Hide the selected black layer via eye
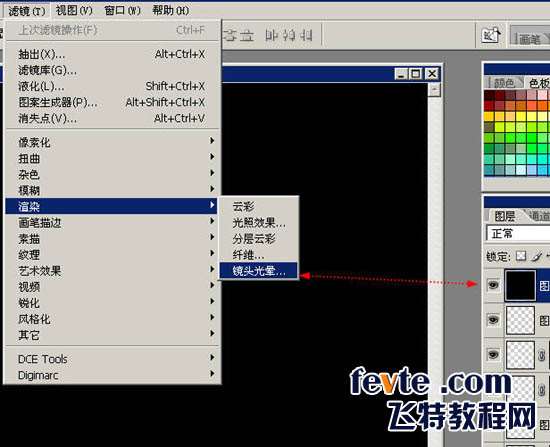550x447 pixels. [x=493, y=285]
